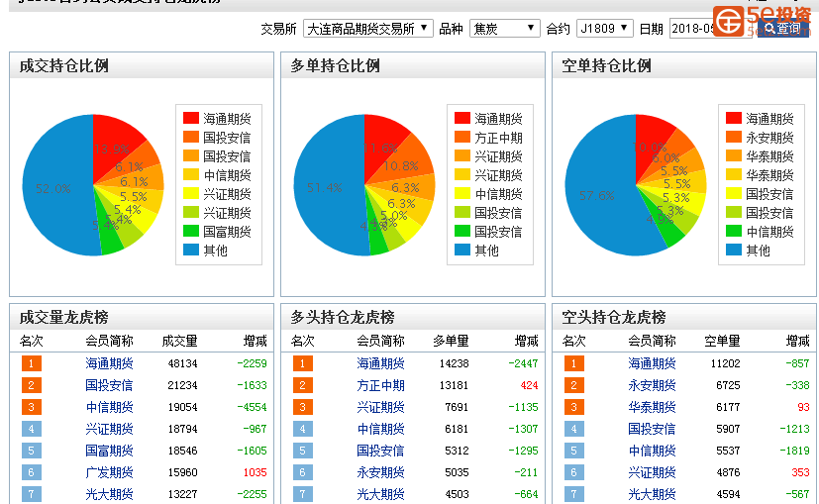Image resolution: width=819 pixels, height=504 pixels.
Task: Click 永安期货 swatch in 空单持仓比例 legend
Action: pos(734,137)
